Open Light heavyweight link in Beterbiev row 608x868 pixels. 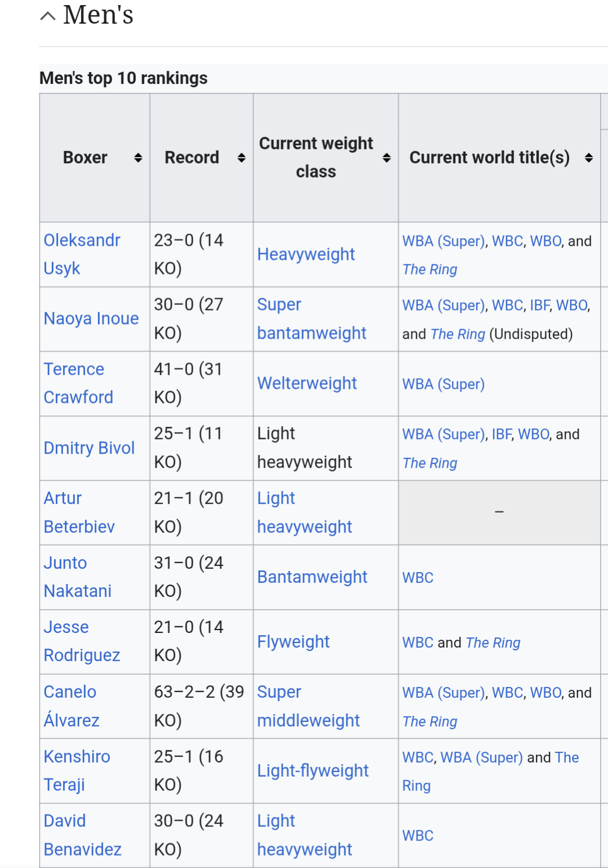pos(304,512)
